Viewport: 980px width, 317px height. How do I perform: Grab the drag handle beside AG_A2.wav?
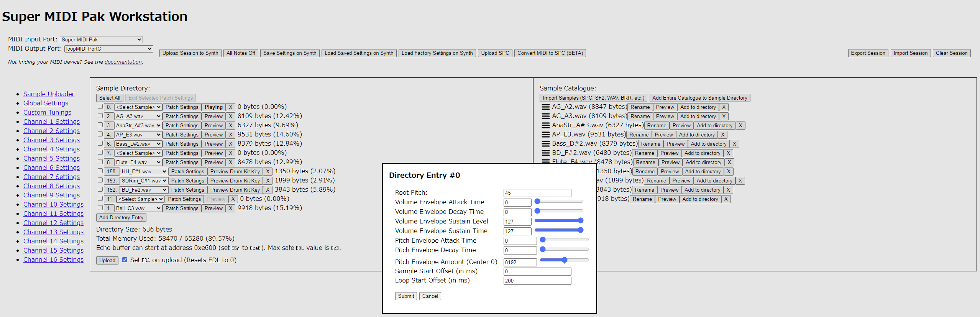click(545, 107)
